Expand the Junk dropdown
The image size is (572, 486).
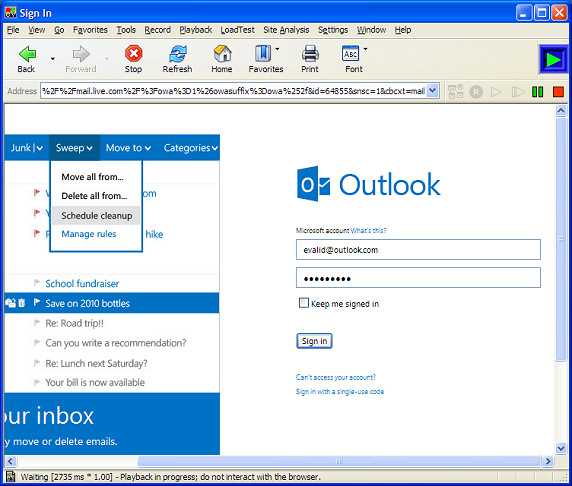click(x=39, y=148)
